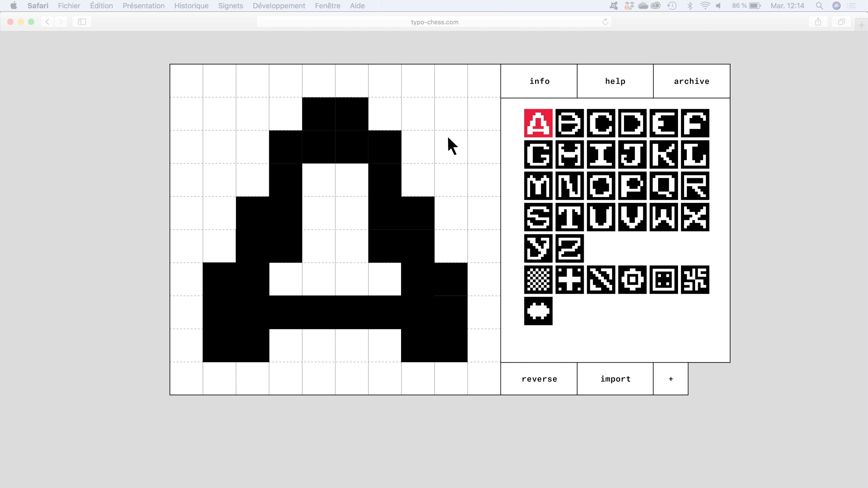Choose the letter Z glyph tile
Viewport: 868px width, 488px height.
pyautogui.click(x=569, y=248)
